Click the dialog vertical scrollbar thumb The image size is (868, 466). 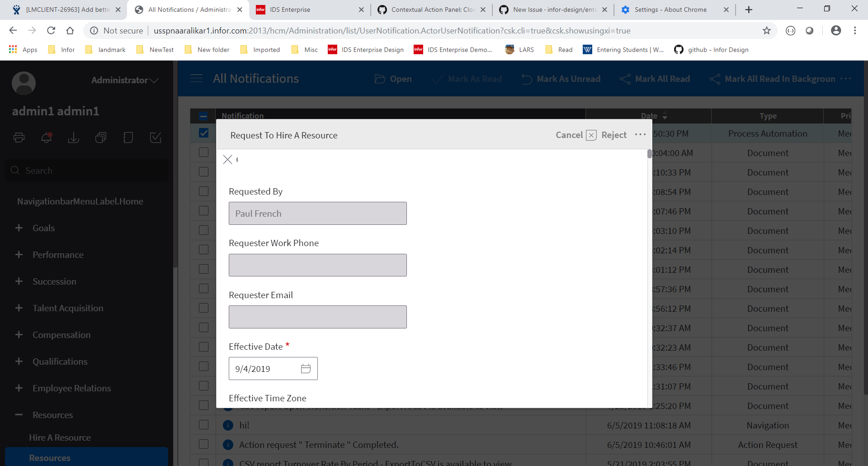coord(650,154)
